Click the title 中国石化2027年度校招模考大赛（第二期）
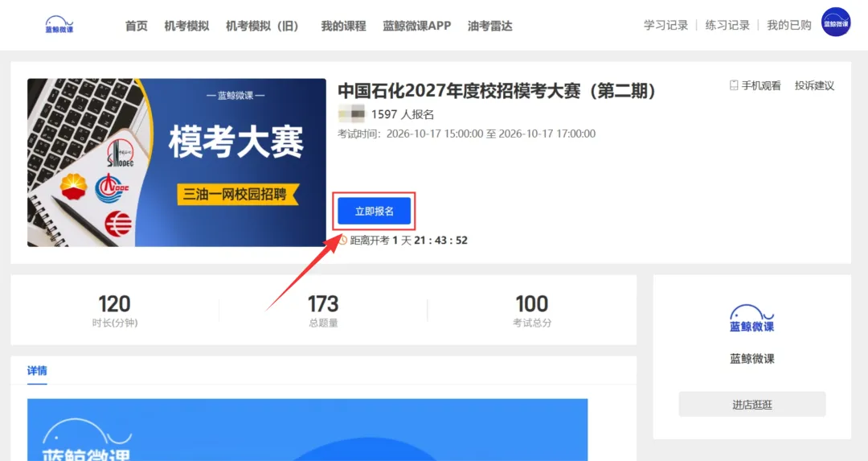This screenshot has width=868, height=461. (x=497, y=91)
